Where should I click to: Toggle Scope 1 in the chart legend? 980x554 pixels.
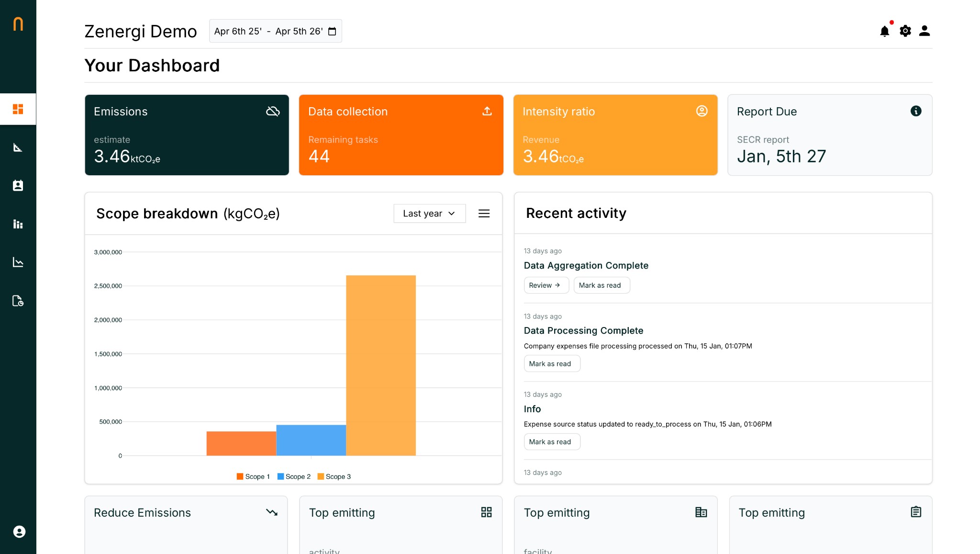tap(253, 476)
